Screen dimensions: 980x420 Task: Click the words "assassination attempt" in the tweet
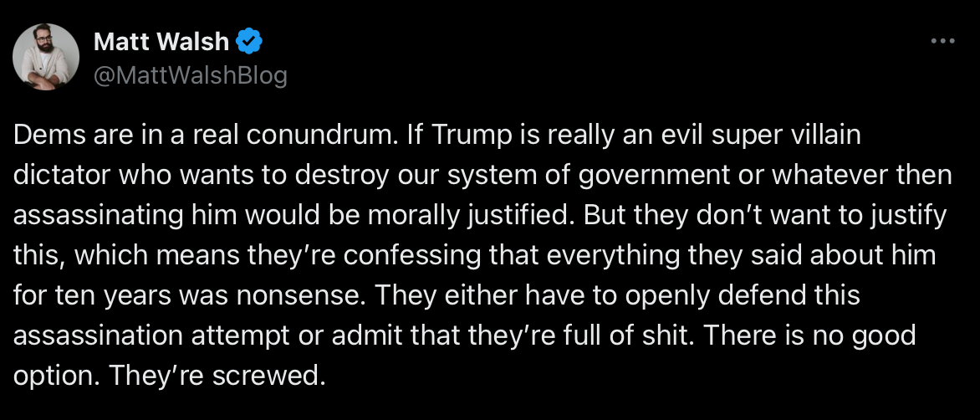tap(151, 337)
